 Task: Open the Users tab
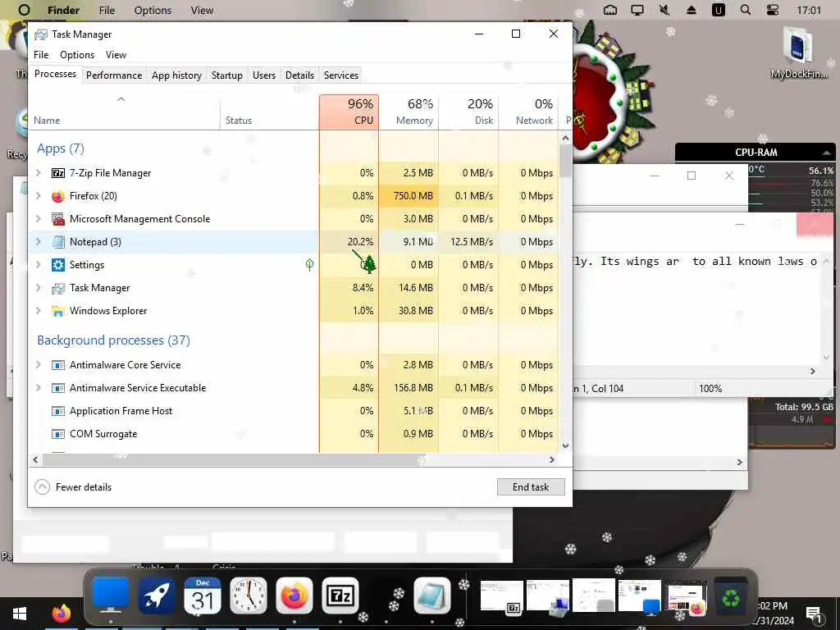tap(264, 75)
